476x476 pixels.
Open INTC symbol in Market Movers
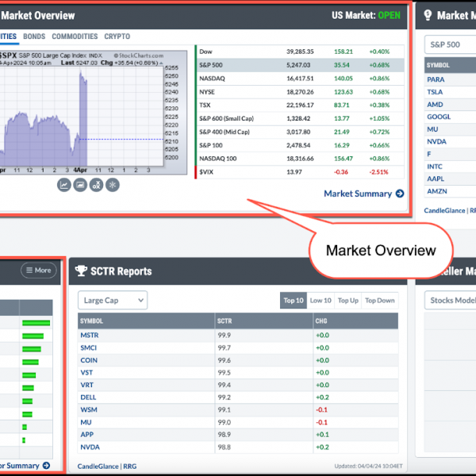[x=435, y=167]
